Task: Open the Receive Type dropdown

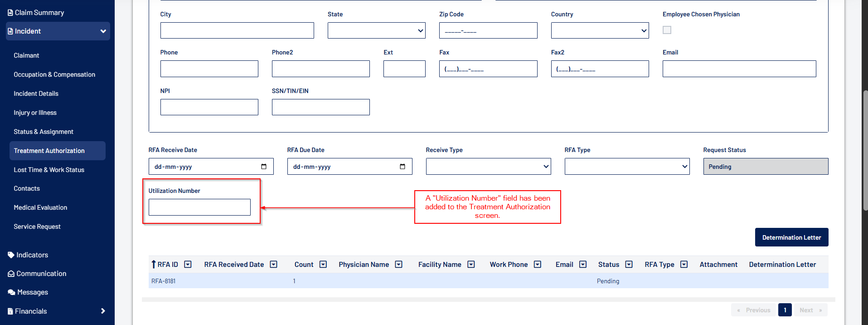Action: 488,167
